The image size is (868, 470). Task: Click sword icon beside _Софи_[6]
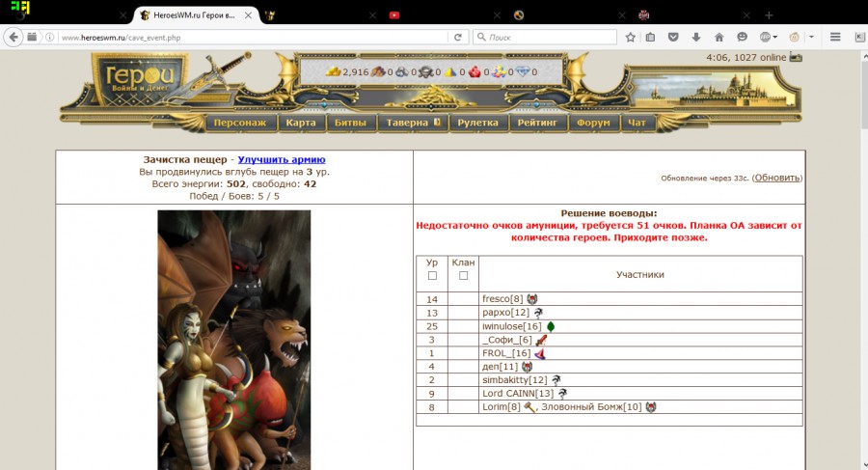(x=541, y=340)
